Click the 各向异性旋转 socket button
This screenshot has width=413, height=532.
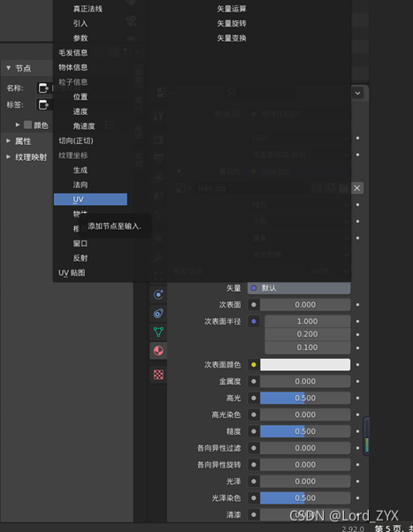click(x=254, y=465)
